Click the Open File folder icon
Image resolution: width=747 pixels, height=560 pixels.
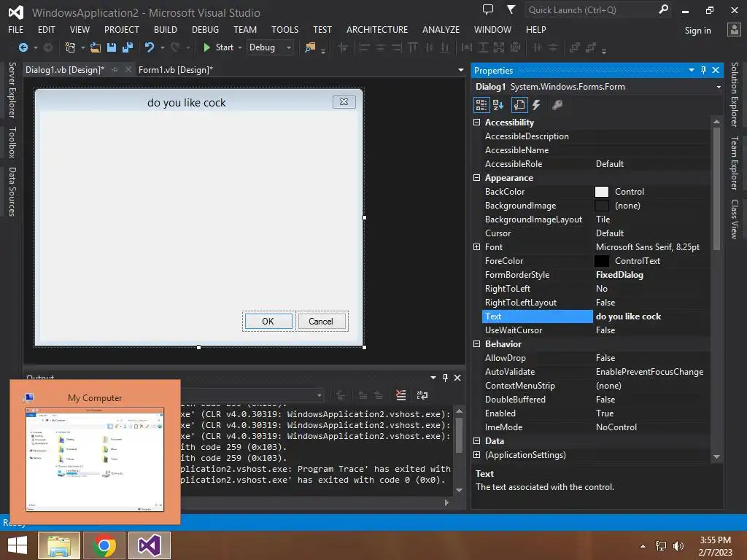[96, 47]
